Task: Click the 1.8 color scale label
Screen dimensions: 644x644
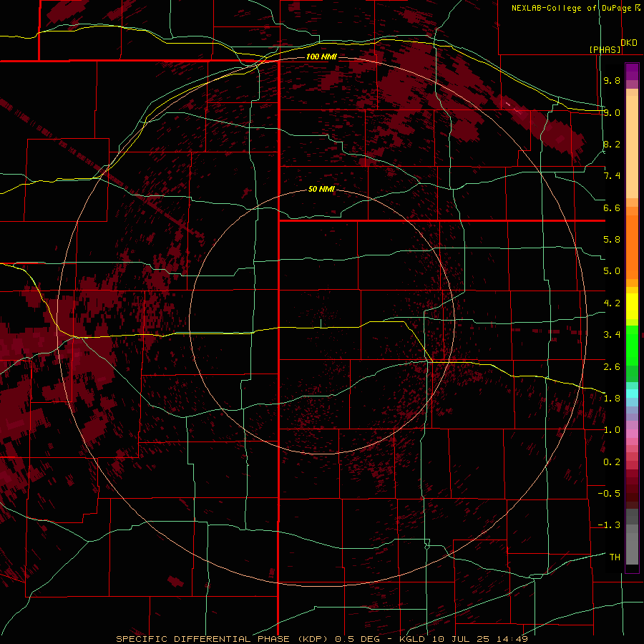Action: point(612,399)
